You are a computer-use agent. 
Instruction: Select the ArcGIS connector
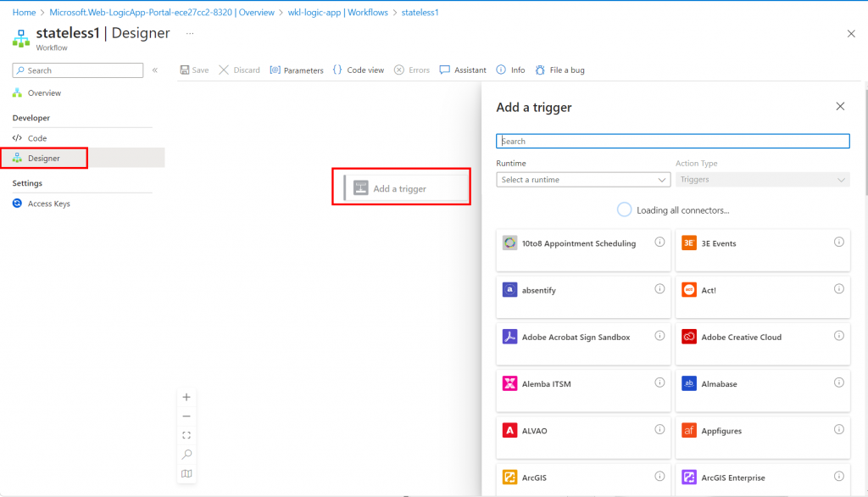pos(583,480)
